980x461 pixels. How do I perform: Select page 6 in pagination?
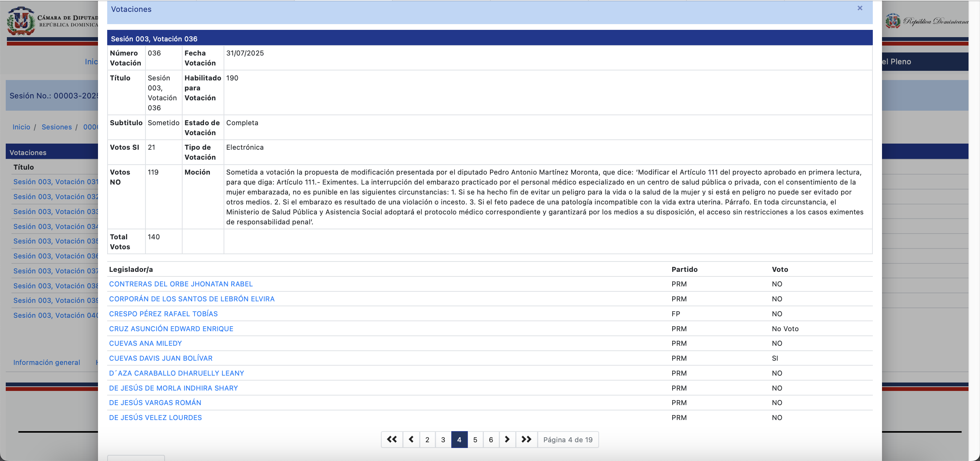pos(491,440)
